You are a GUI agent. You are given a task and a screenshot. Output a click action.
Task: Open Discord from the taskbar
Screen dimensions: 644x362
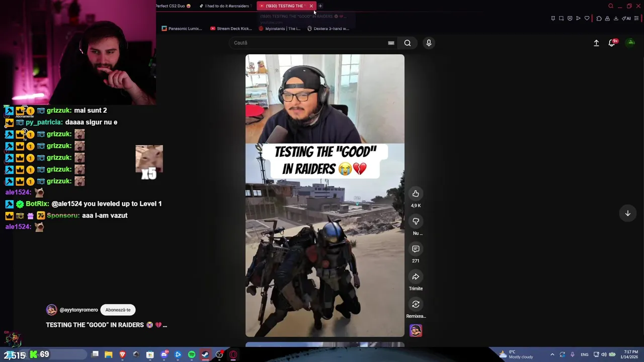164,354
